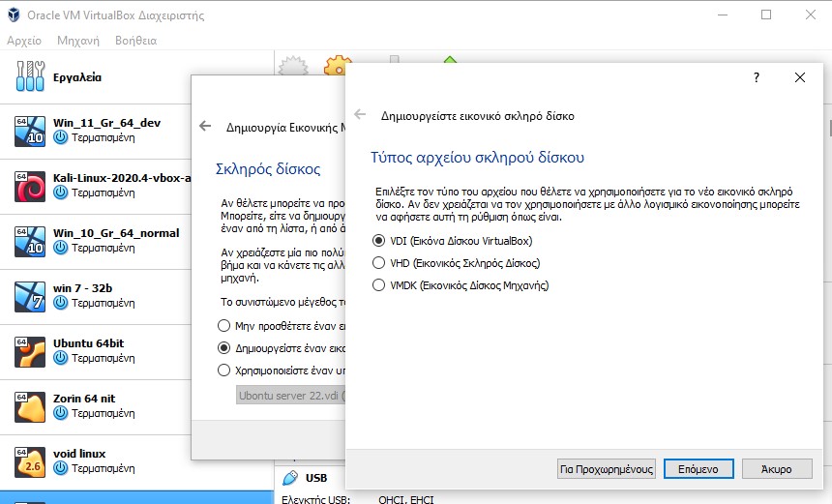This screenshot has width=832, height=504.
Task: Click power state icon of Kali-Linux
Action: click(x=61, y=193)
